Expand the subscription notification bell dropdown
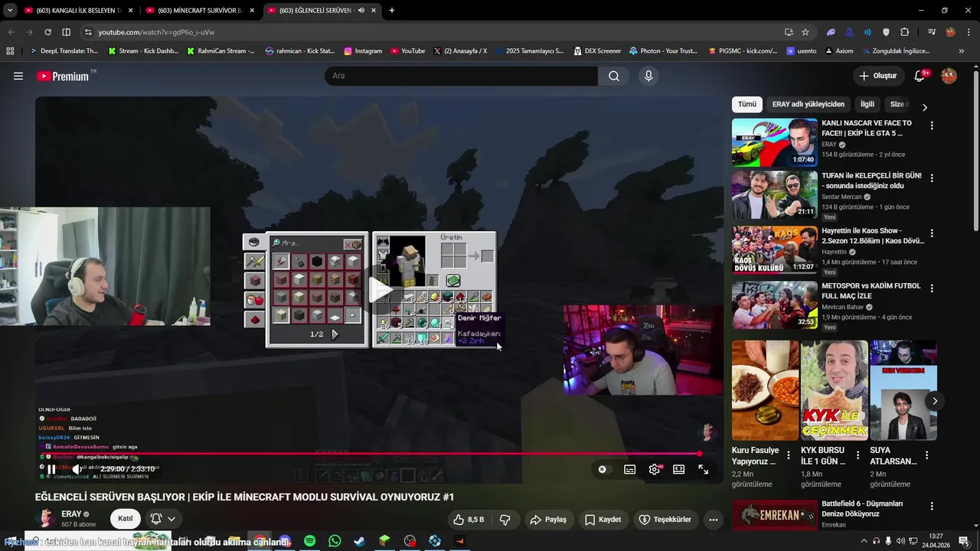Screen dimensions: 980x551 163,518
